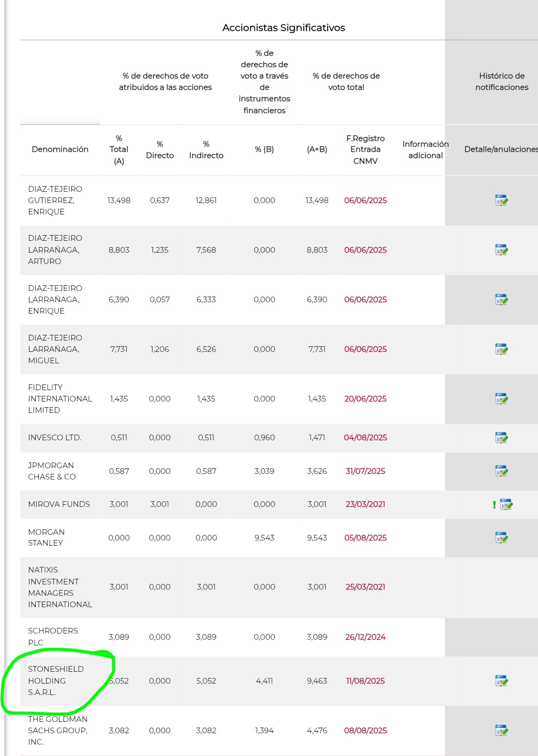Open the 04/08/2025 date link for Invesco
538x756 pixels.
click(x=365, y=438)
